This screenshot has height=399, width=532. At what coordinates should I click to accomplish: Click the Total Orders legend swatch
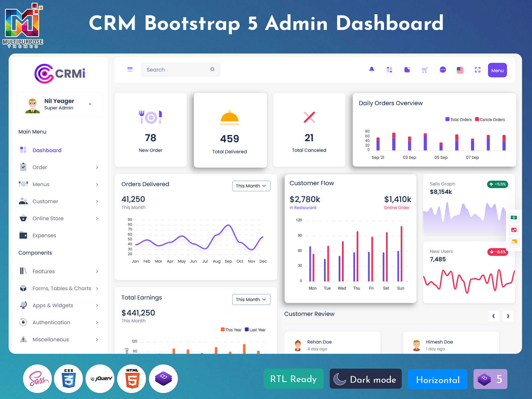[x=447, y=119]
